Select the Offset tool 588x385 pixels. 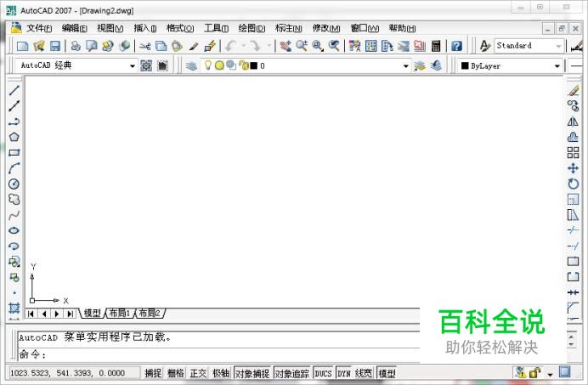pyautogui.click(x=573, y=137)
